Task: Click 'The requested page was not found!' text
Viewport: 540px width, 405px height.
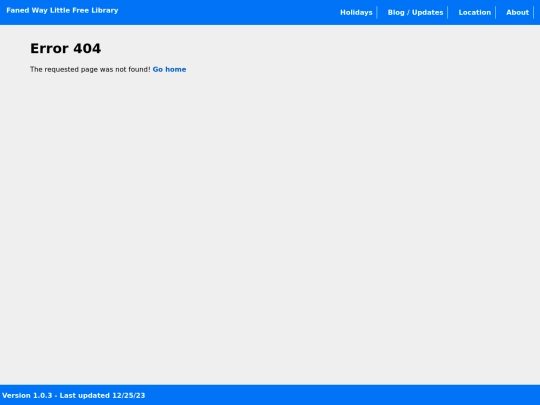Action: 90,69
